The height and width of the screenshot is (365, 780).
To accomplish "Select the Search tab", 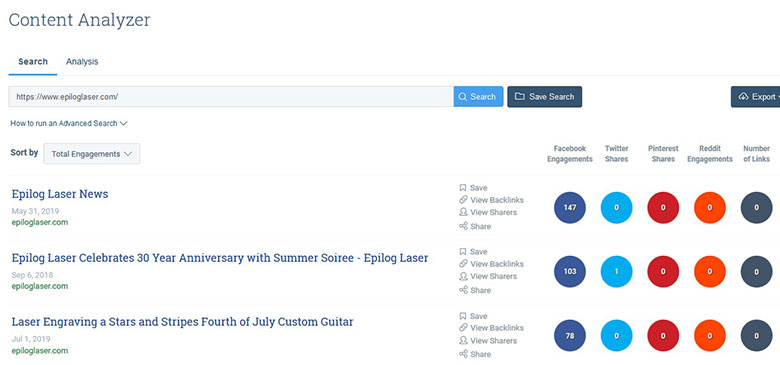I will point(33,62).
